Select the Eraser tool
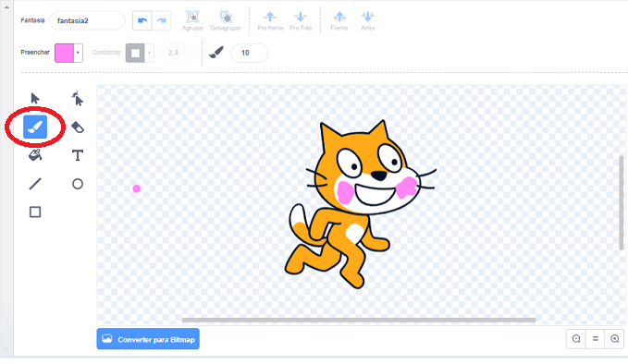Image resolution: width=628 pixels, height=364 pixels. coord(78,127)
